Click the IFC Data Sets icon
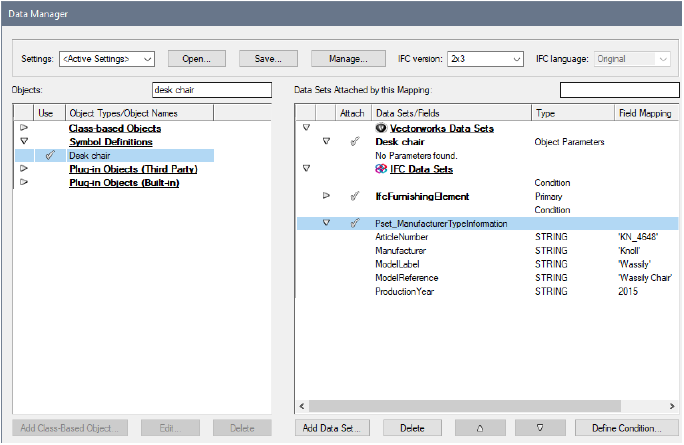Viewport: 684px width, 445px height. click(381, 169)
